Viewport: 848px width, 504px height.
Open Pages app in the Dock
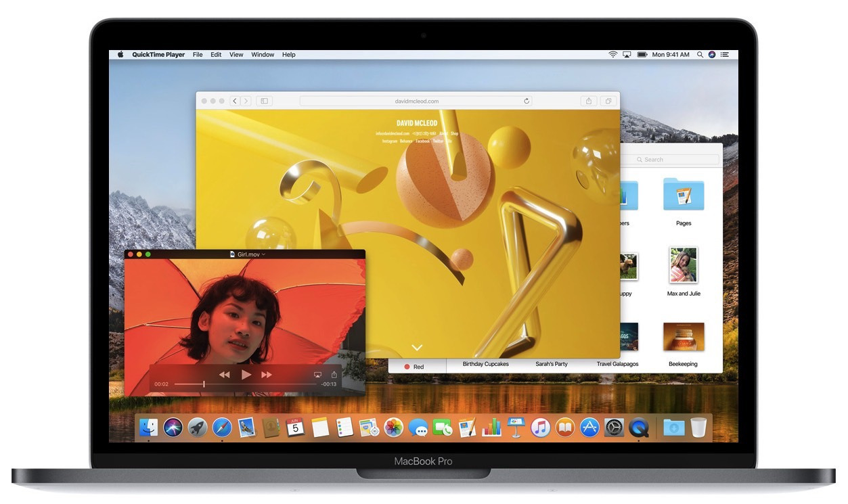point(467,428)
